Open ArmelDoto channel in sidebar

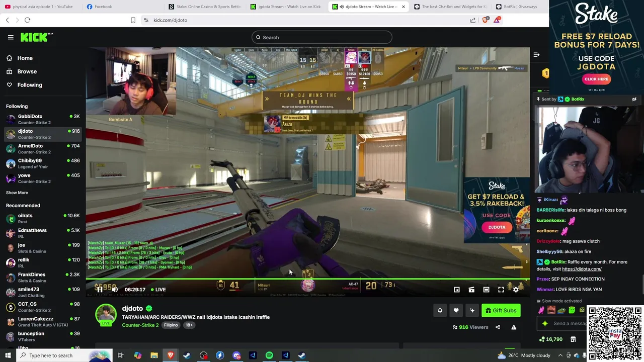pos(43,148)
